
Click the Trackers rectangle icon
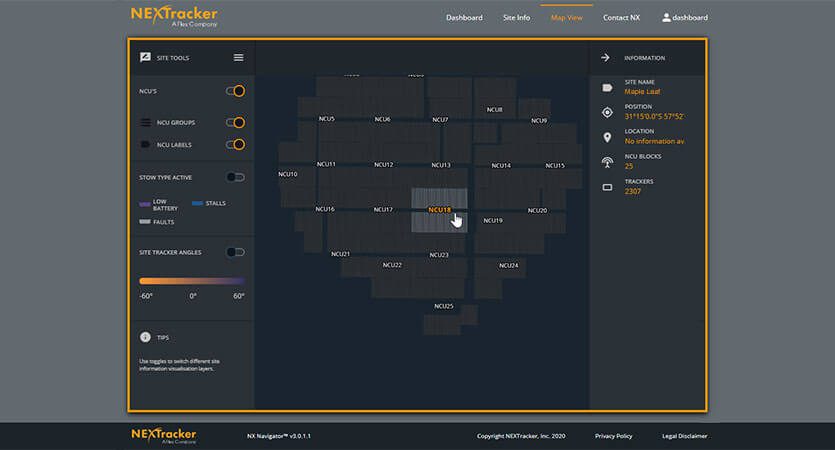coord(607,187)
